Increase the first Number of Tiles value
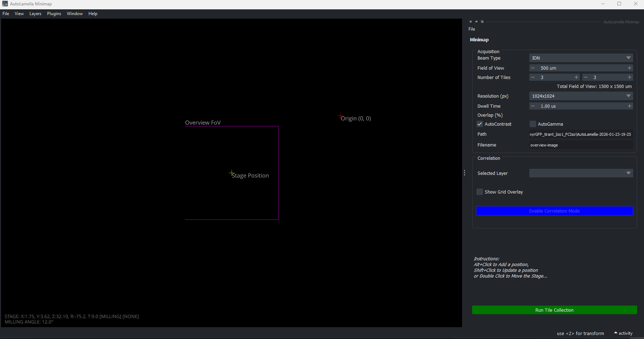Screen dimensions: 644x339 [576, 77]
